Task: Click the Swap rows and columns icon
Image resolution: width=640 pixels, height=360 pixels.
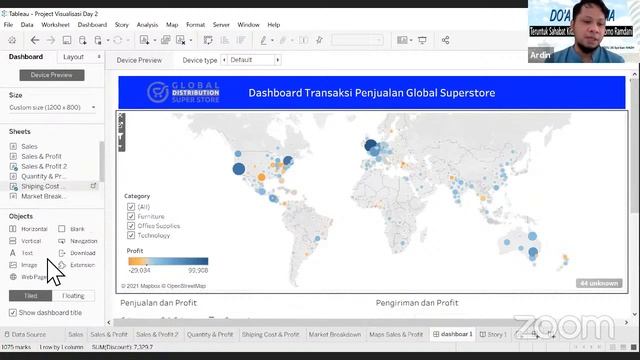Action: [x=208, y=40]
